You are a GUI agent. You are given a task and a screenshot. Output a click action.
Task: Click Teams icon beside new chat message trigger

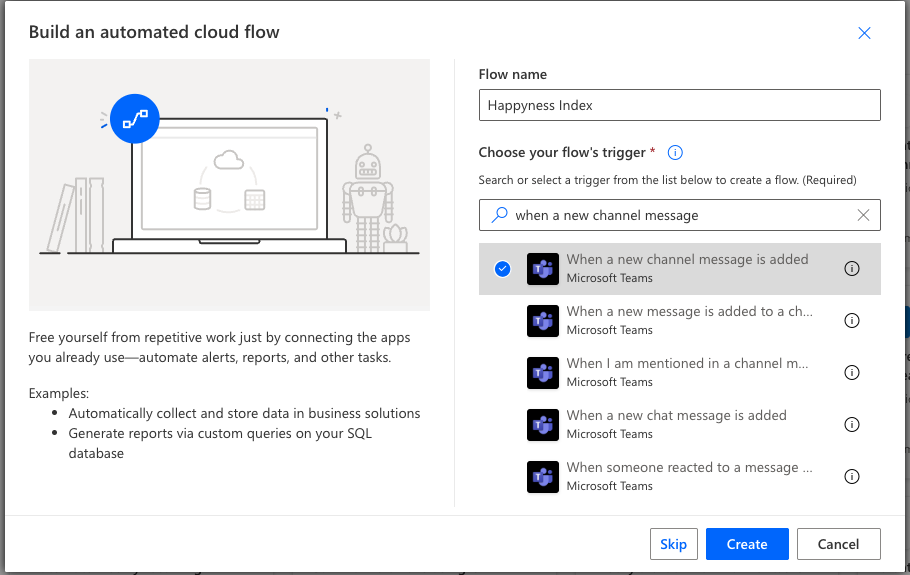point(542,425)
